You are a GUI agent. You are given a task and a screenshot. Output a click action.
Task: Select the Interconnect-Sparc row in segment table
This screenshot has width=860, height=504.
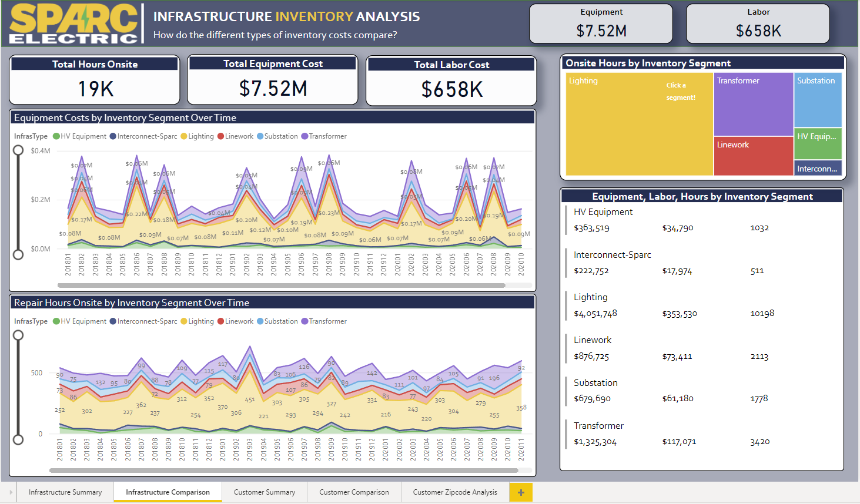(702, 263)
